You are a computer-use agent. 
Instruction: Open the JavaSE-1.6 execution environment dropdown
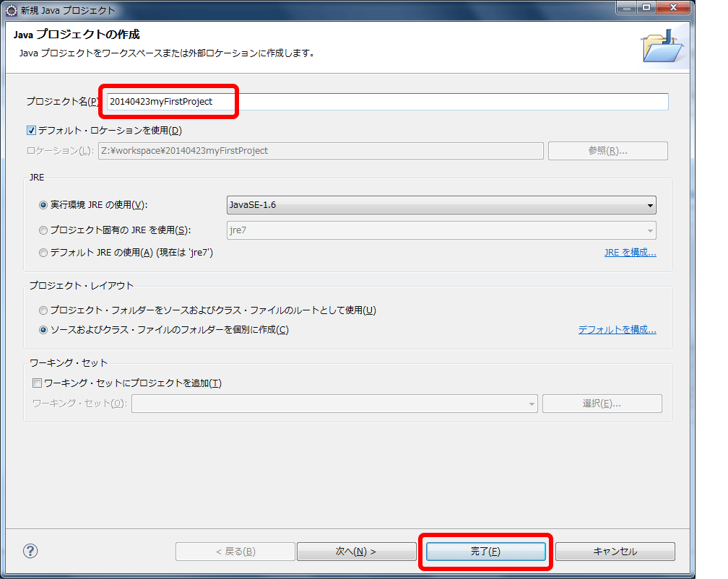441,205
